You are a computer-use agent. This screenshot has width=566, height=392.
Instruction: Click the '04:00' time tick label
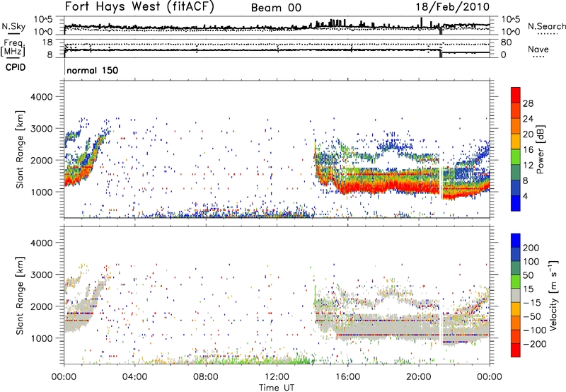(x=134, y=377)
